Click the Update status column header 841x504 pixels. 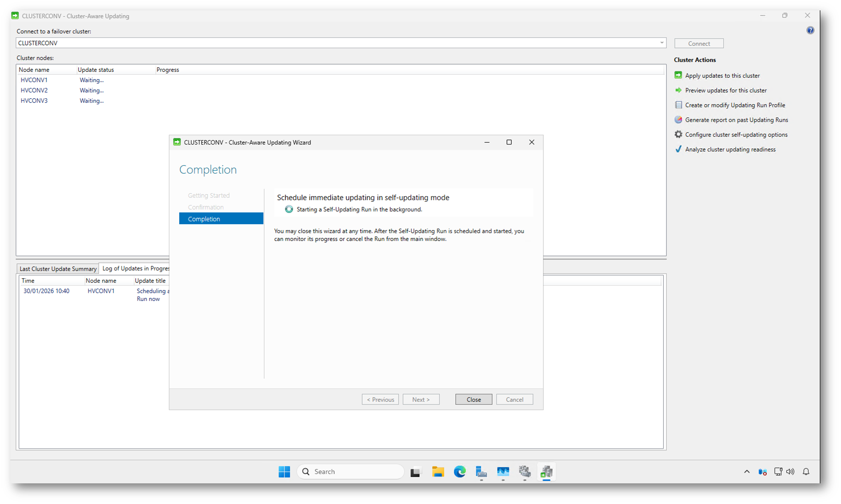tap(96, 70)
